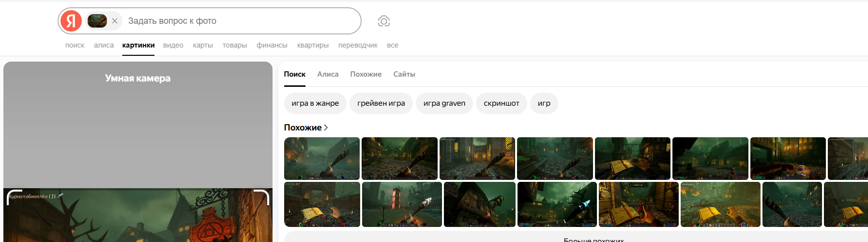Select the "картинки" service tab
Screen dimensions: 868x242
point(138,45)
